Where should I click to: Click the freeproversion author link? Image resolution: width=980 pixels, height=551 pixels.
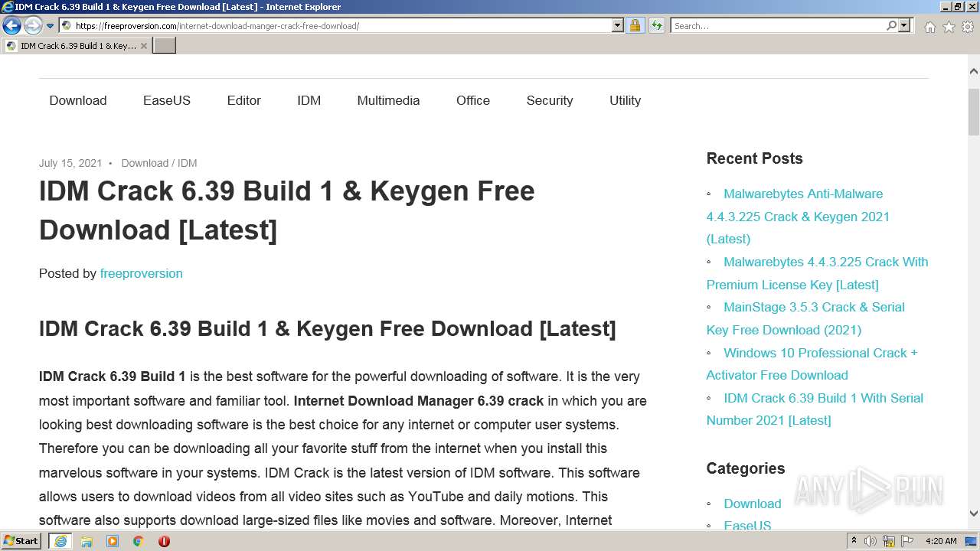(x=142, y=273)
